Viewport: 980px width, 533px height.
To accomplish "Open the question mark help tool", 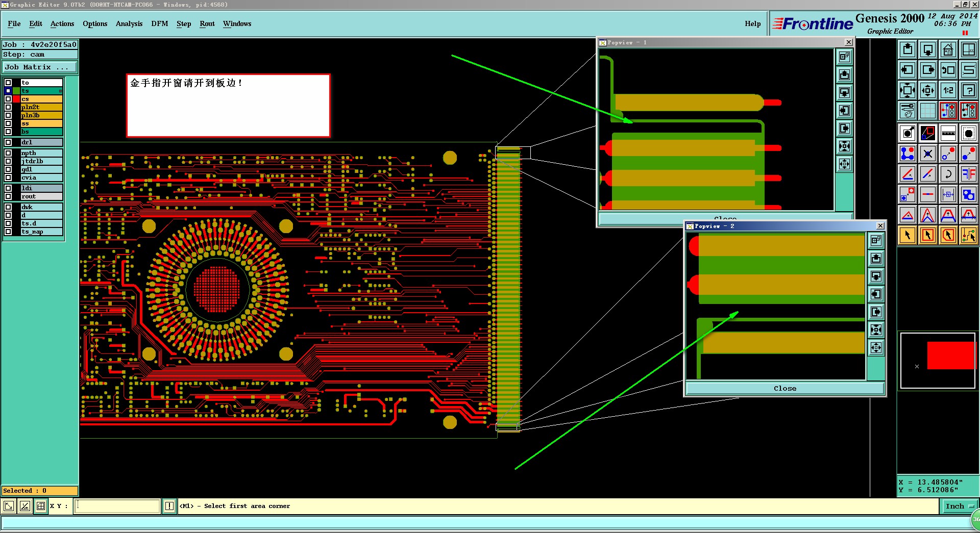I will pos(968,90).
